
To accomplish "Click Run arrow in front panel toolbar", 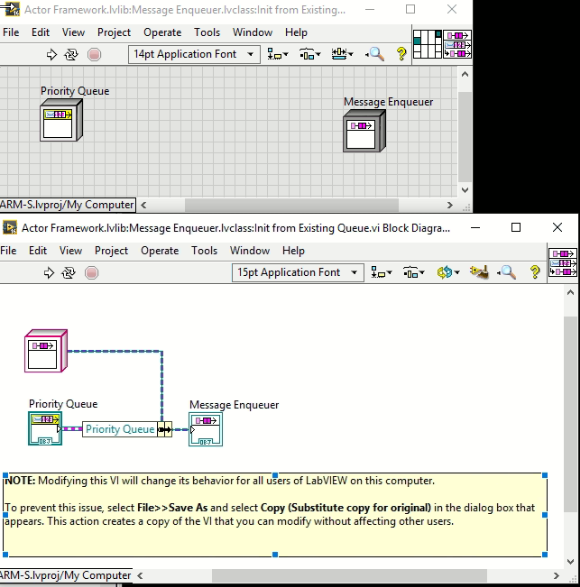I will 51,55.
